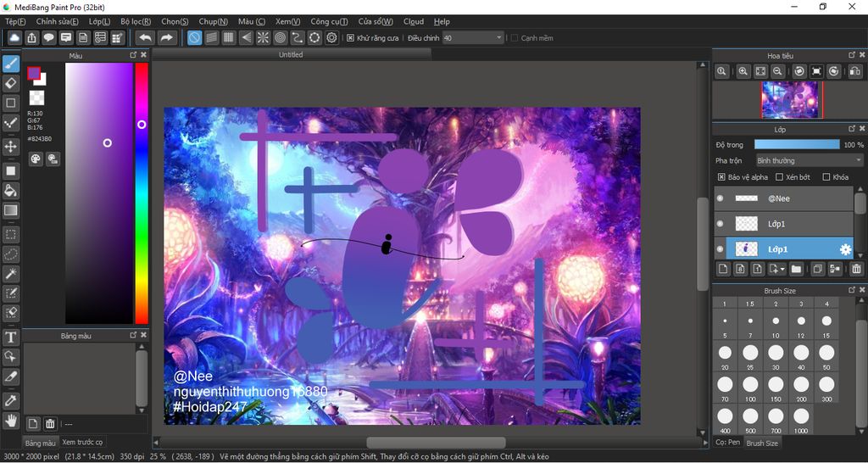Zoom out on the navigator

coord(778,71)
